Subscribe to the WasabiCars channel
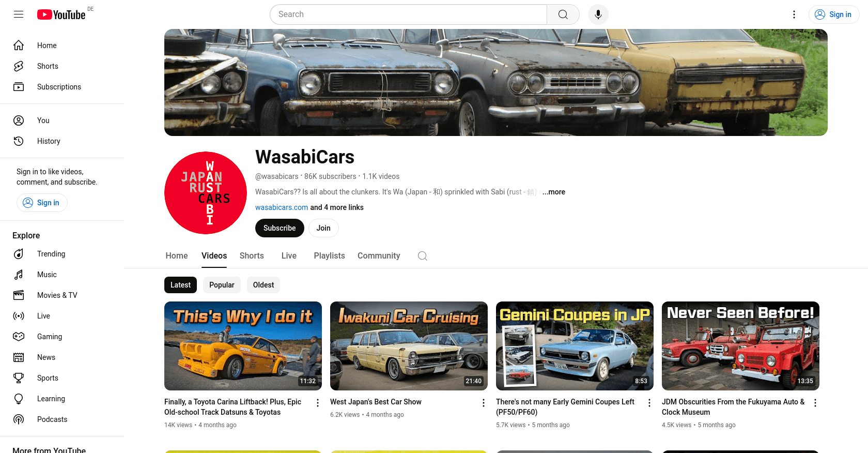Screen dimensions: 868x453 tap(280, 228)
